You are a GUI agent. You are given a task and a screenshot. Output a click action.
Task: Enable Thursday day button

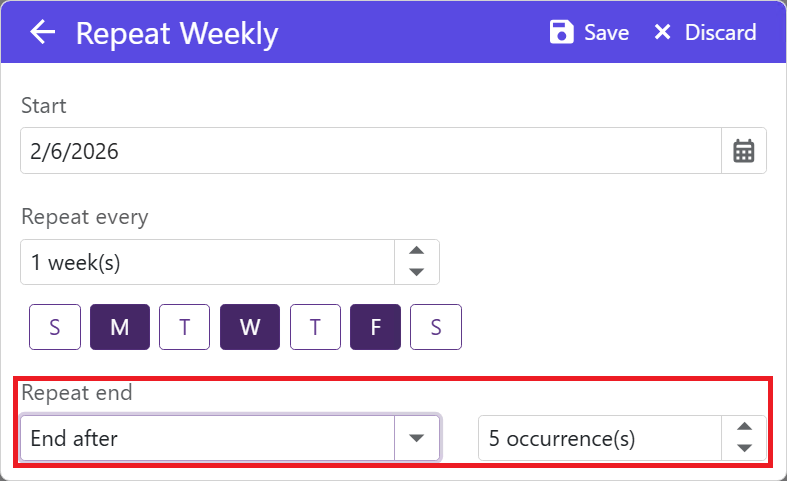point(315,327)
